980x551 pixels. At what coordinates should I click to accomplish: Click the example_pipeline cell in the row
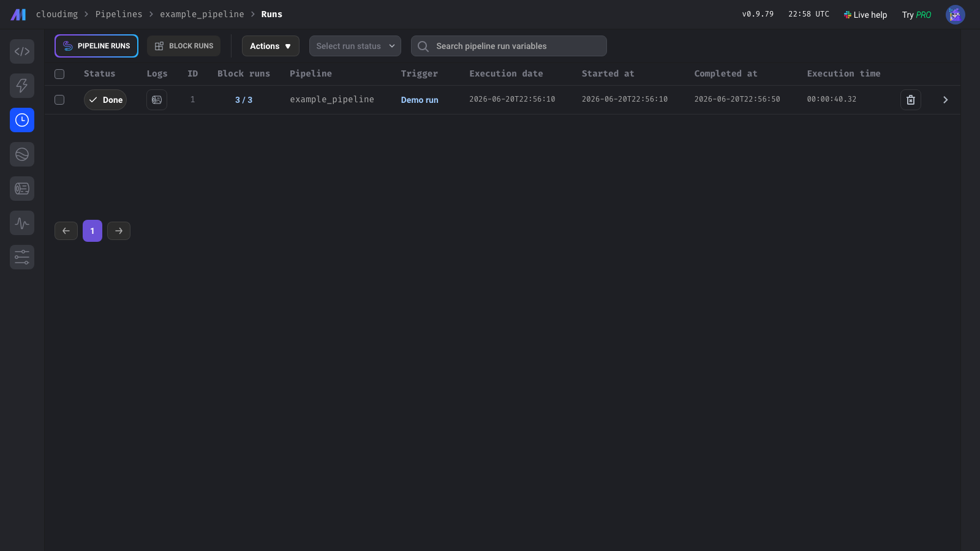332,99
